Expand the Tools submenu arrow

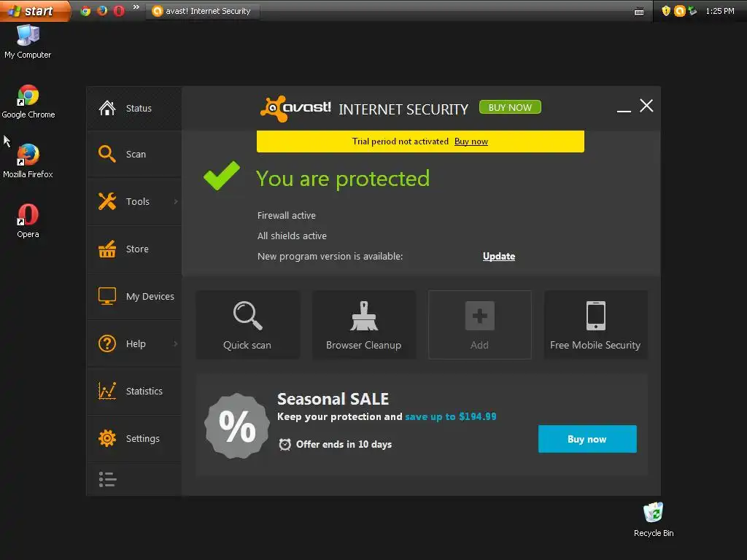pos(176,201)
